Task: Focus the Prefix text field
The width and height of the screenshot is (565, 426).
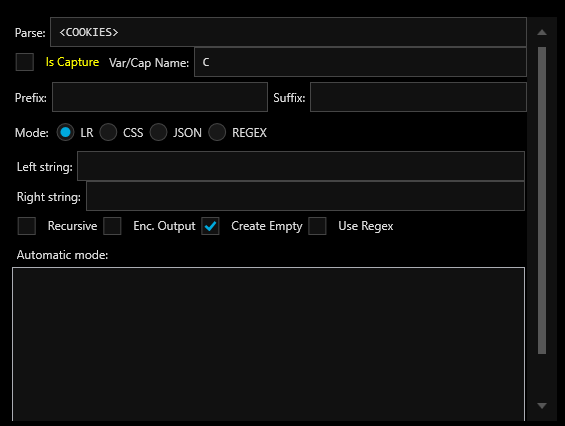Action: pyautogui.click(x=160, y=97)
